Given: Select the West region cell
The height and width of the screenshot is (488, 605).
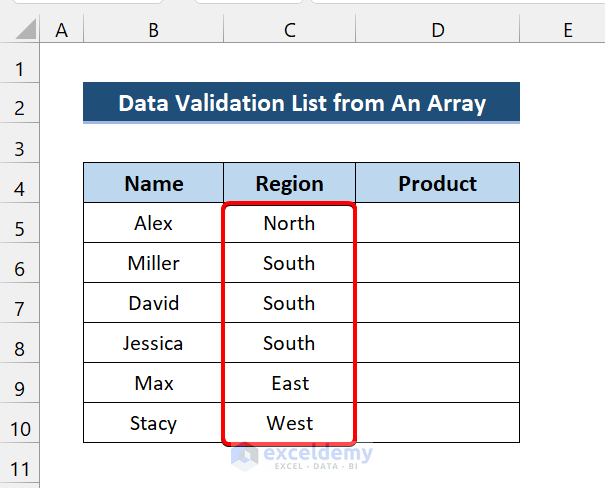Looking at the screenshot, I should (289, 423).
